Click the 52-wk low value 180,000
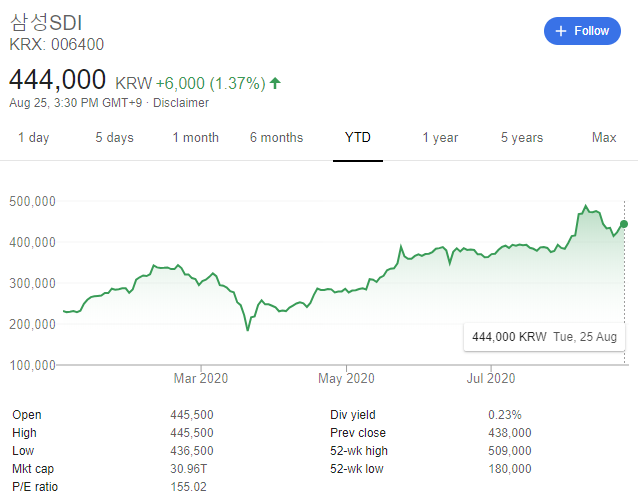638x501 pixels. coord(510,469)
